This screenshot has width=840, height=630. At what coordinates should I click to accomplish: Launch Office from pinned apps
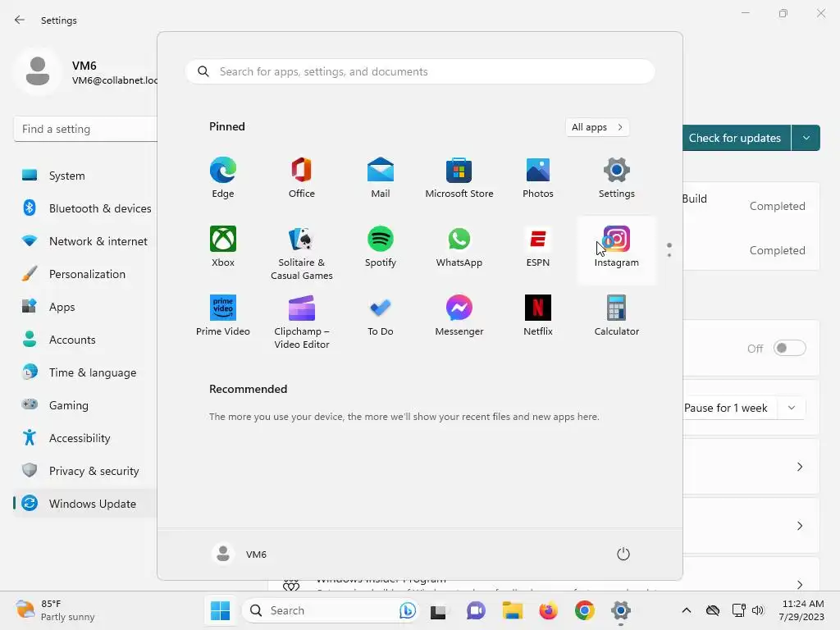(x=302, y=178)
